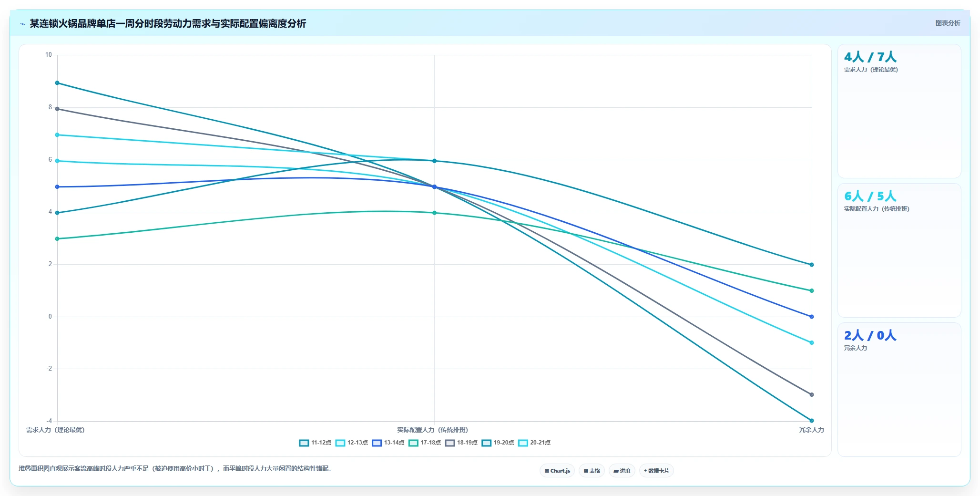Image resolution: width=980 pixels, height=496 pixels.
Task: Select the cyan 冗余人力 point at value -1
Action: coord(812,342)
